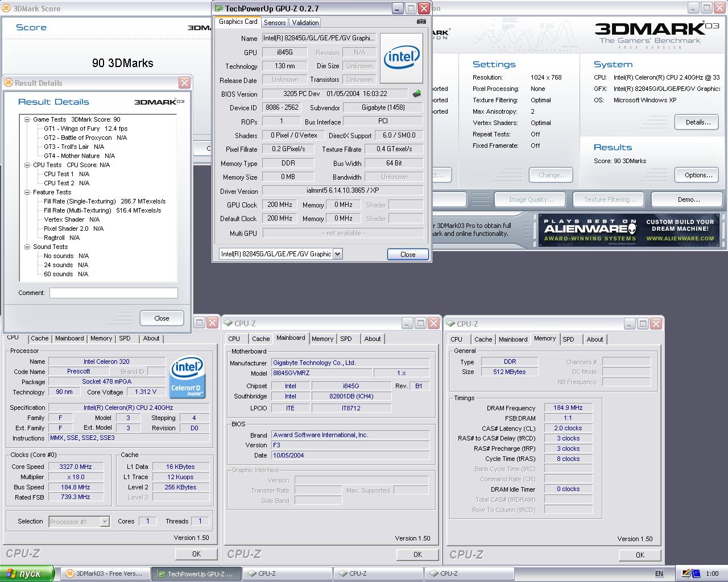Close the Result Details window
The image size is (728, 582).
(x=184, y=83)
